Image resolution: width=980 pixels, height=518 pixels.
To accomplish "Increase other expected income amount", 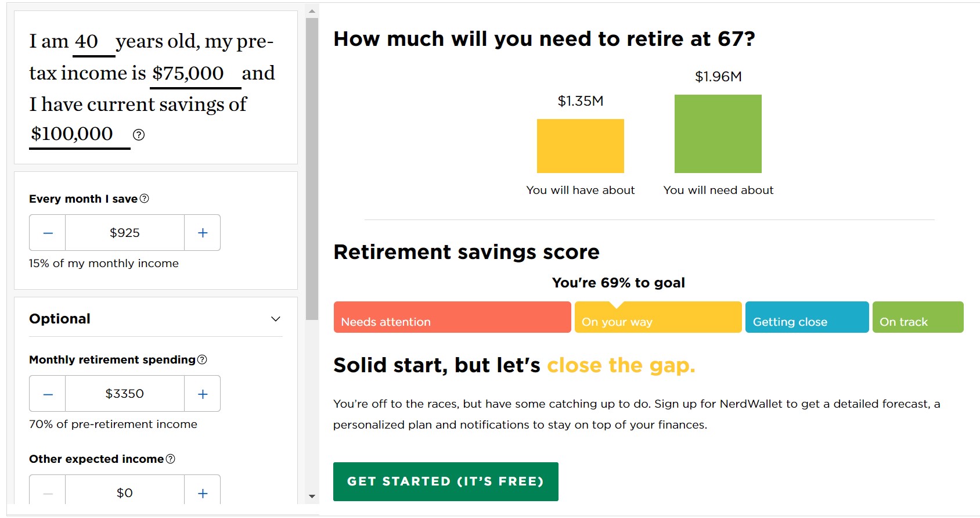I will click(203, 493).
